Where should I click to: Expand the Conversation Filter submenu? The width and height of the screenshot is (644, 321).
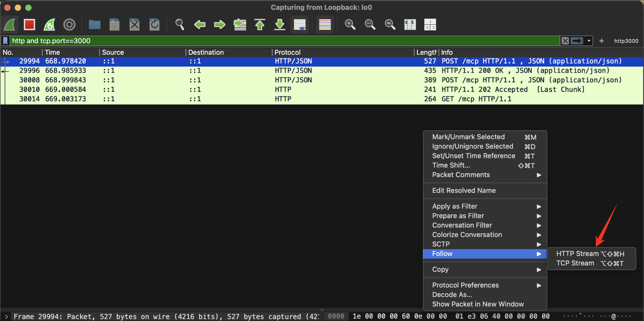pyautogui.click(x=485, y=225)
